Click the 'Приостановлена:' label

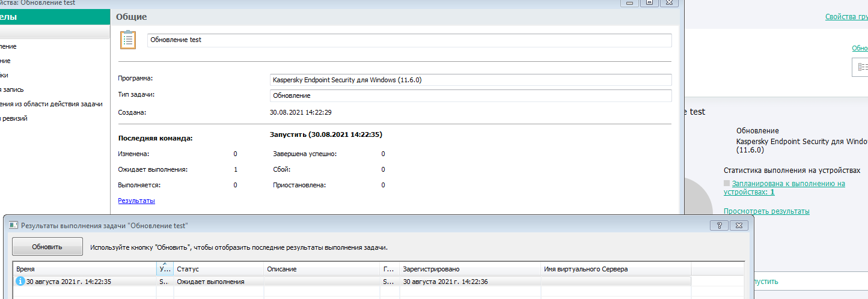point(299,185)
